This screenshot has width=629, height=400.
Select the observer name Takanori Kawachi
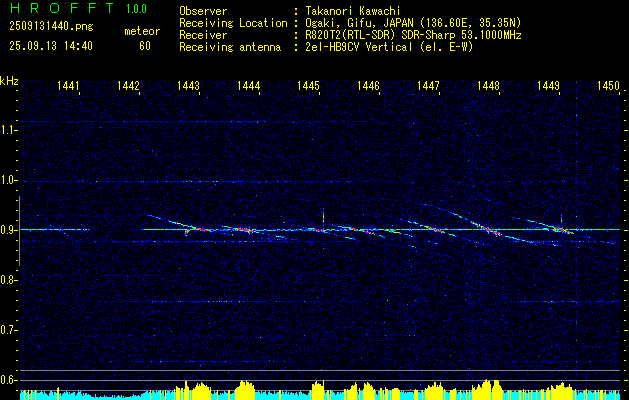pyautogui.click(x=351, y=11)
